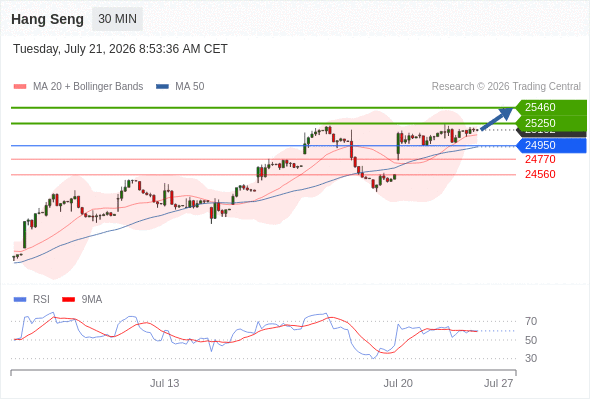
Task: Click the 24560 support level label
Action: pos(540,174)
